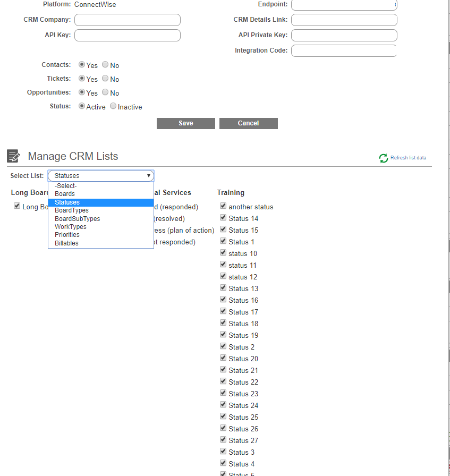The image size is (450, 476).
Task: Uncheck the Status 4 checkbox
Action: (x=223, y=463)
